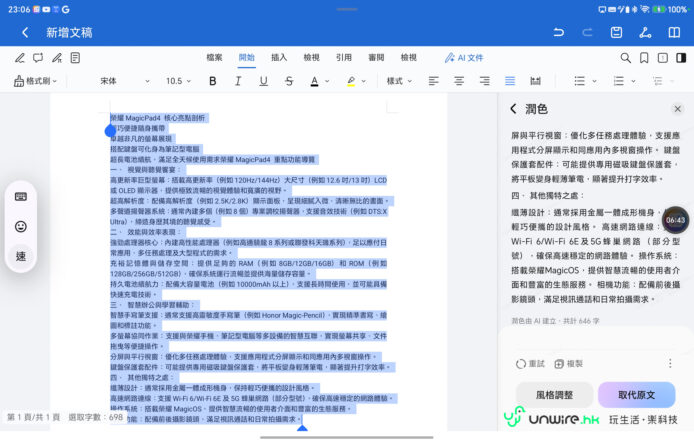Open the 10.5 font size dropdown
694x444 pixels.
click(x=178, y=81)
